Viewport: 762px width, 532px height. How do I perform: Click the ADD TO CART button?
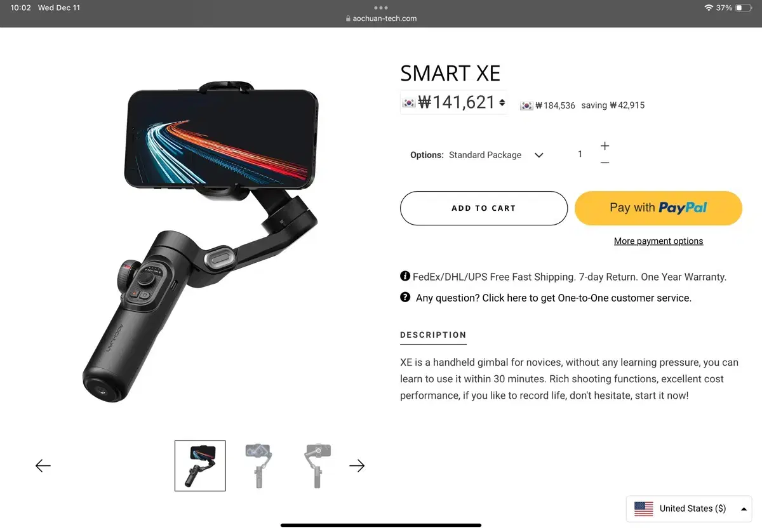[484, 208]
